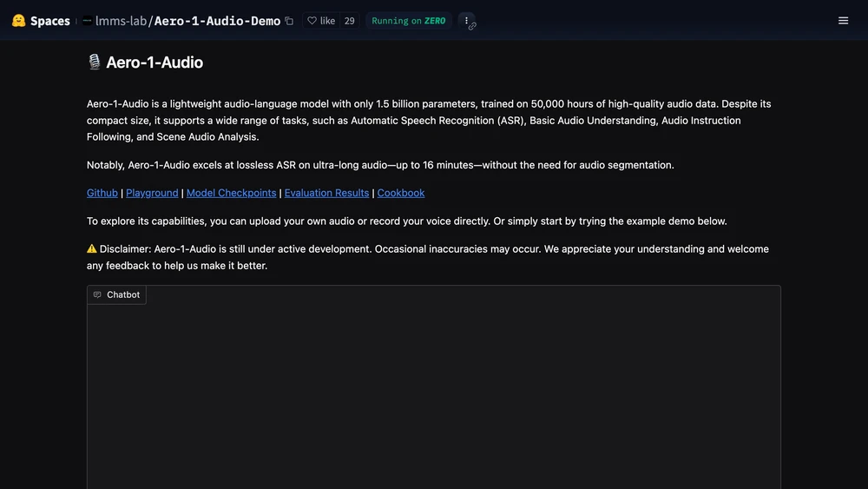Click the warning icon before Disclaimer
The image size is (868, 489).
(x=91, y=248)
